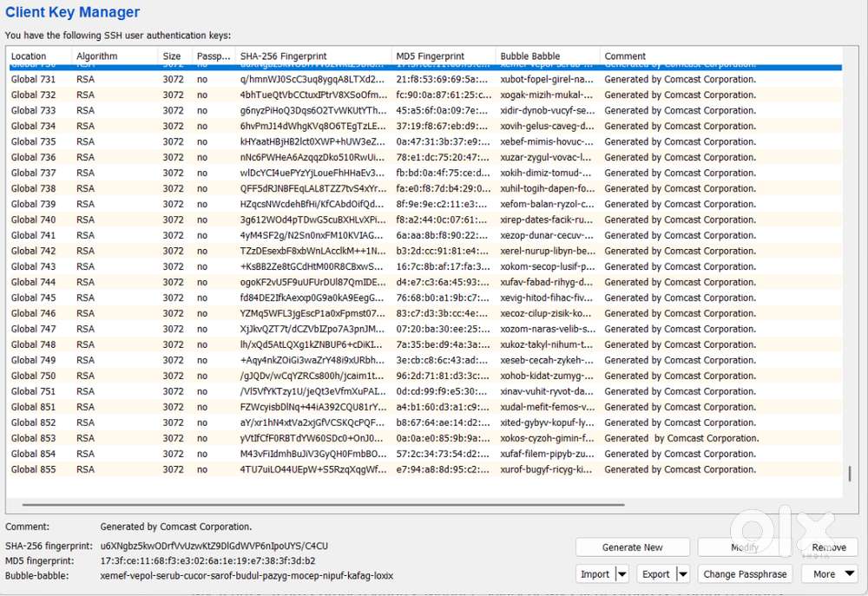Select the Global 736 key row
868x596 pixels.
(x=424, y=157)
